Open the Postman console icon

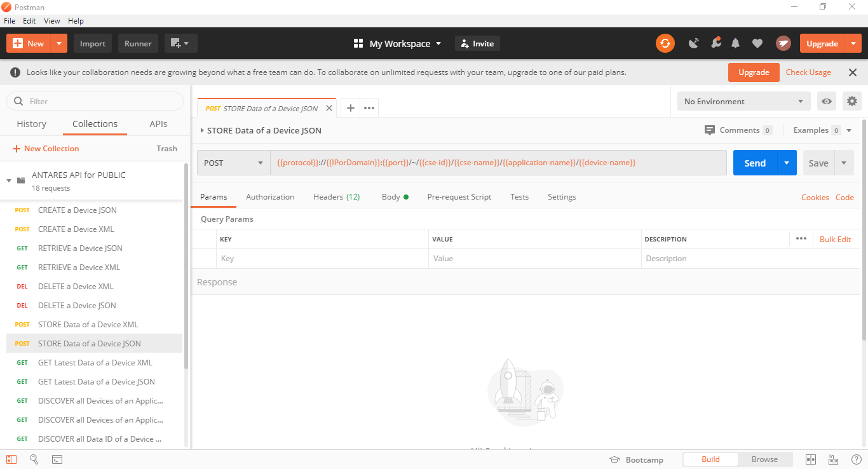tap(57, 459)
